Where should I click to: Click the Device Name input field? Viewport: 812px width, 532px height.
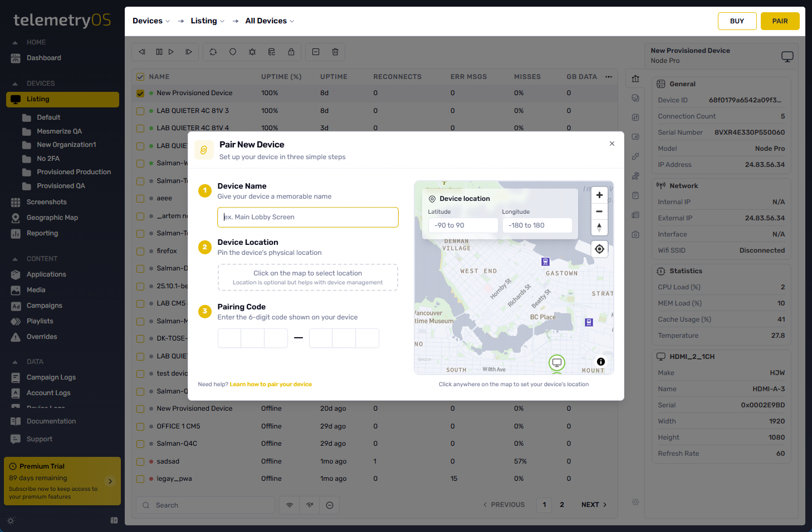point(308,217)
